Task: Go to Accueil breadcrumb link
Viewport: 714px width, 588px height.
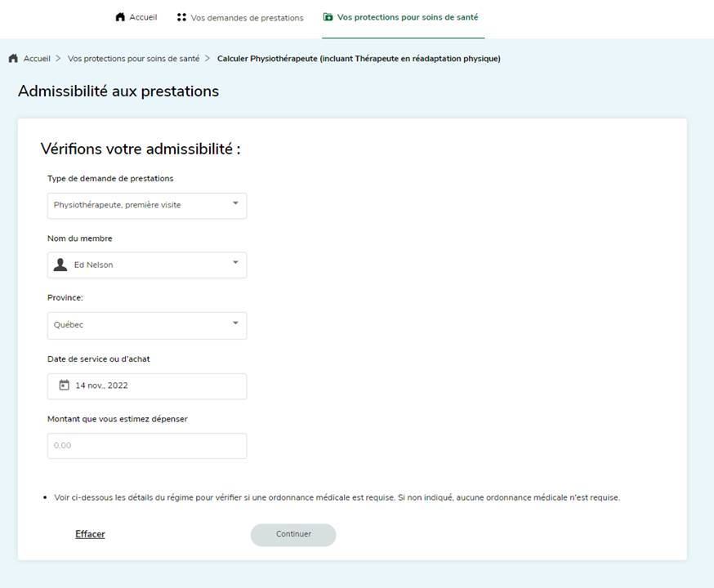Action: click(37, 59)
